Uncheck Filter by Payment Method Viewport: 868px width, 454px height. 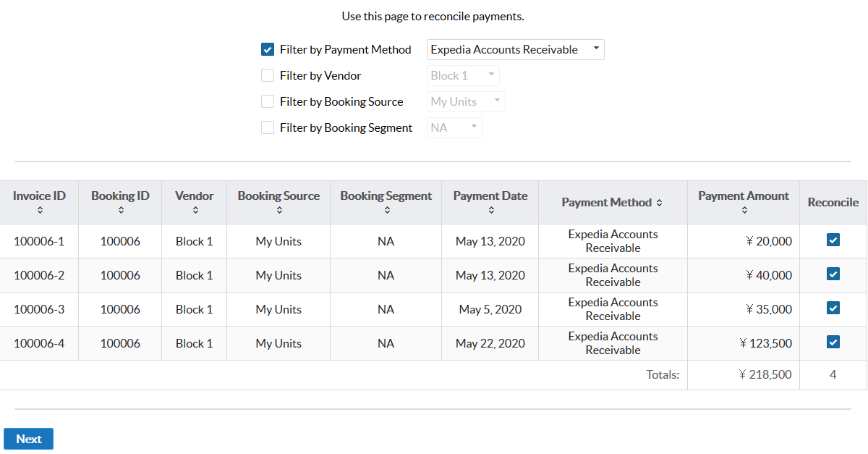pyautogui.click(x=268, y=50)
